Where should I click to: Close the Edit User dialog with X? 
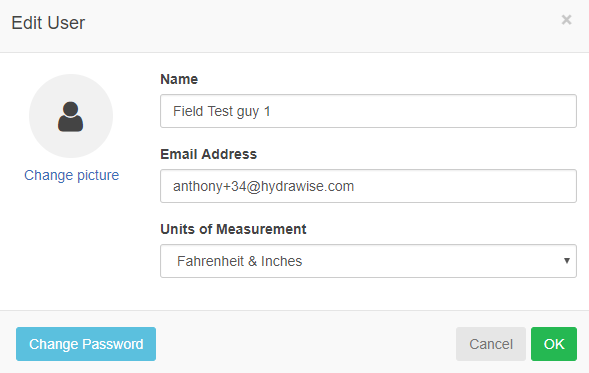point(566,20)
